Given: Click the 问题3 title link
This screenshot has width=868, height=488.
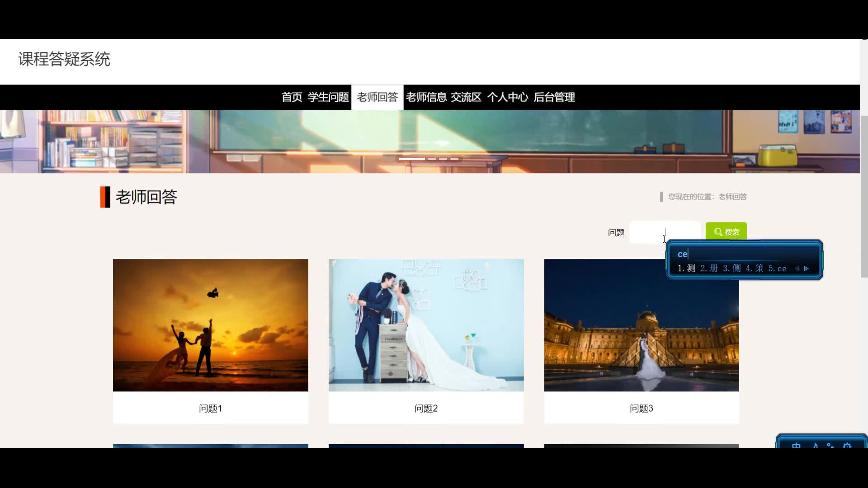Looking at the screenshot, I should (x=642, y=408).
